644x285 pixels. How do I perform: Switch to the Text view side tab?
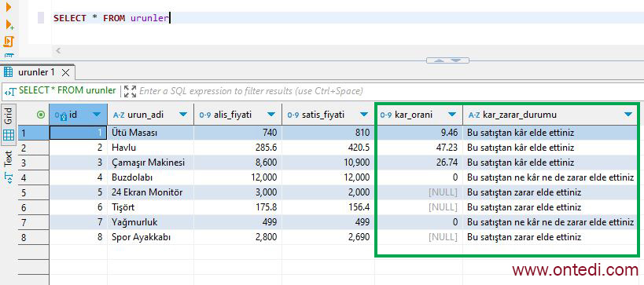click(x=8, y=167)
